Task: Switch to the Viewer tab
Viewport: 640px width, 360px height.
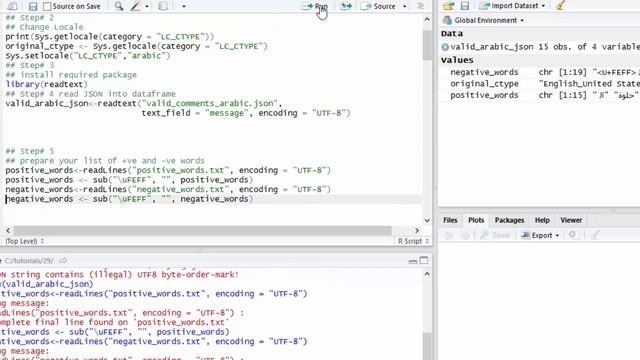Action: point(571,220)
